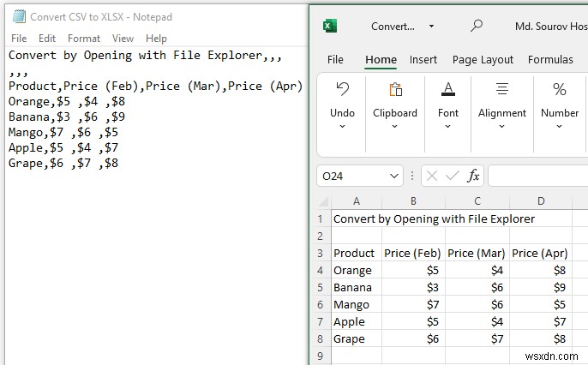
Task: Click inside the formula bar input
Action: (538, 176)
